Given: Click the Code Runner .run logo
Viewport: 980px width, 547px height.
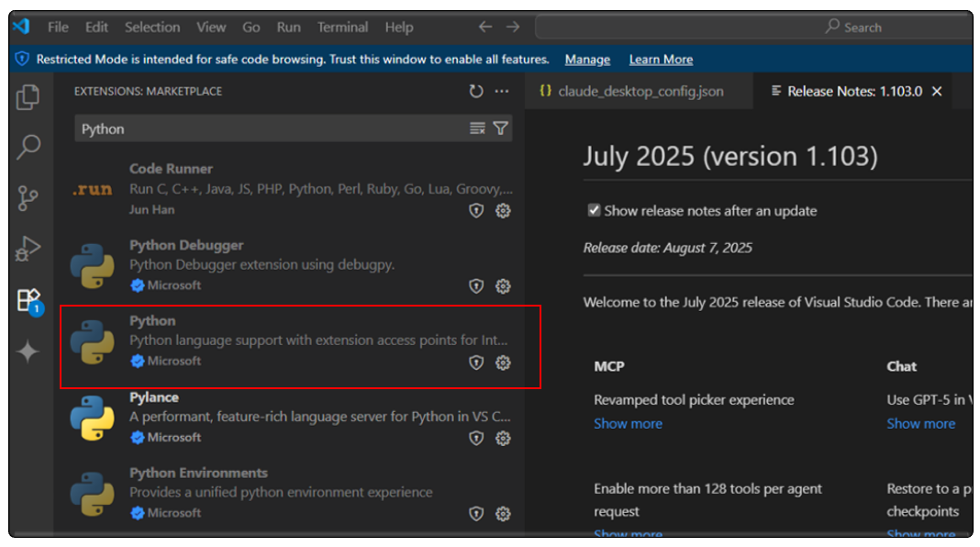Looking at the screenshot, I should click(x=92, y=189).
